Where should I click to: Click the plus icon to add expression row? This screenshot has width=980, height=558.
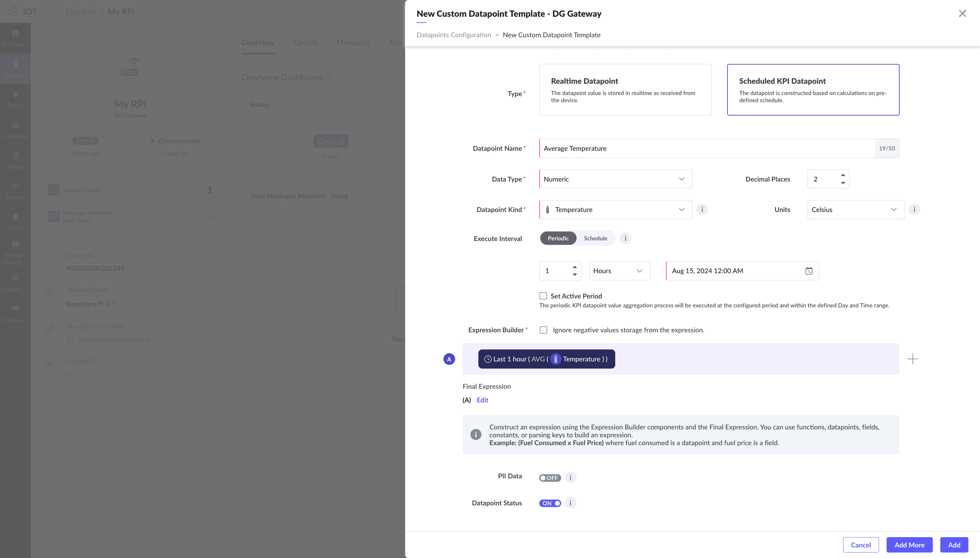913,359
